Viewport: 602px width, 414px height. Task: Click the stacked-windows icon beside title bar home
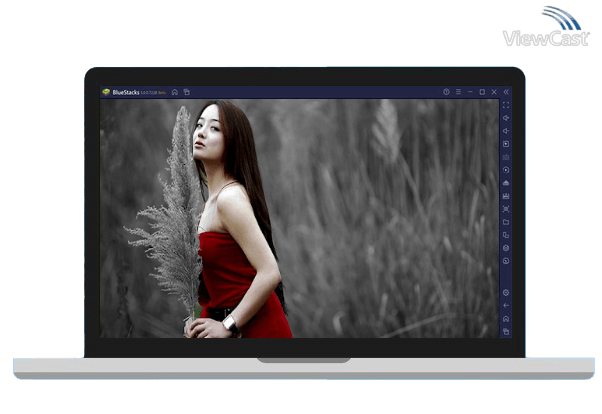(187, 92)
